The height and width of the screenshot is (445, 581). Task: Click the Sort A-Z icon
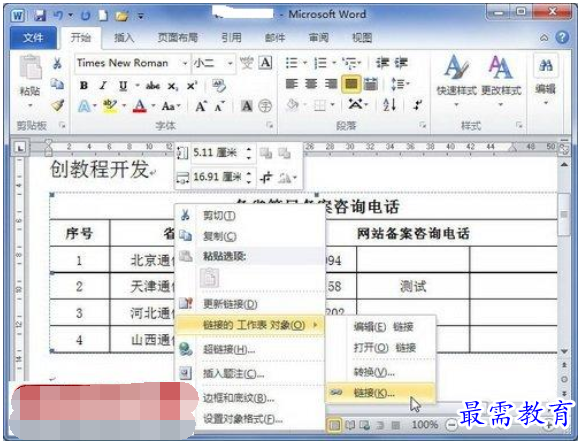tap(389, 105)
